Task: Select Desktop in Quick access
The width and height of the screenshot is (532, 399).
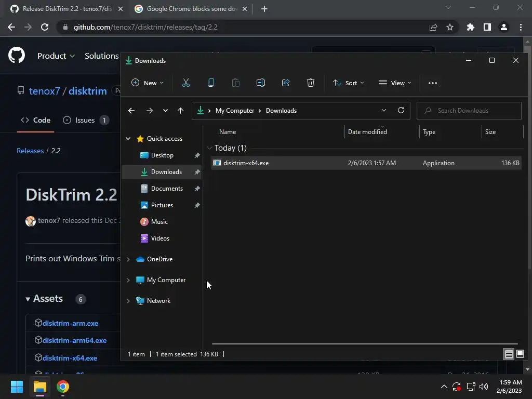Action: click(162, 155)
